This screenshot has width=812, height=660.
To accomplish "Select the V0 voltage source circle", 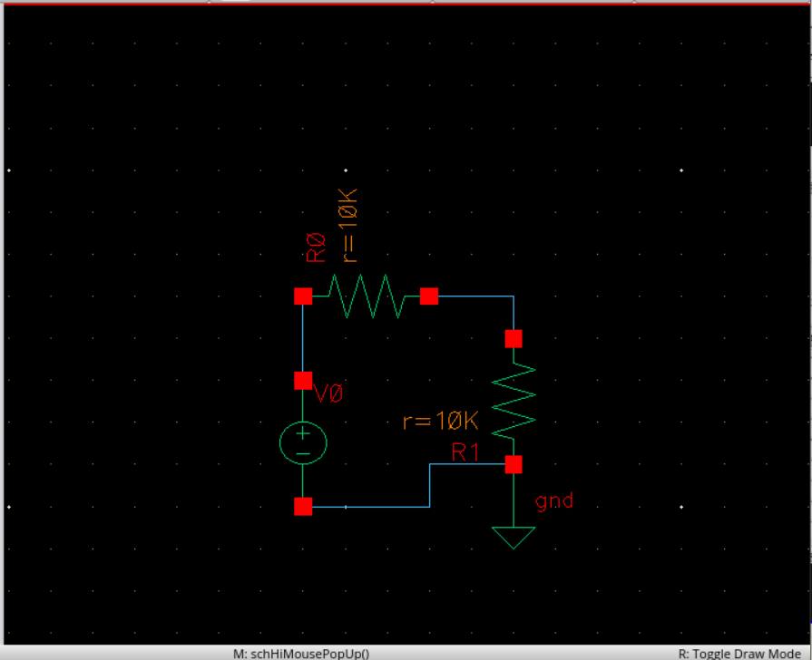I will pyautogui.click(x=303, y=443).
